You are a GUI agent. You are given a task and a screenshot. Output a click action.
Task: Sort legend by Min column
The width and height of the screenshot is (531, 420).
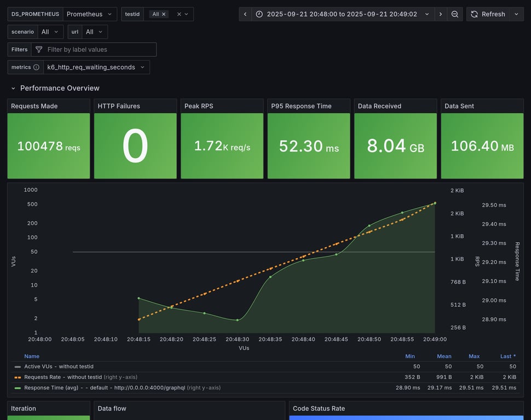coord(410,356)
